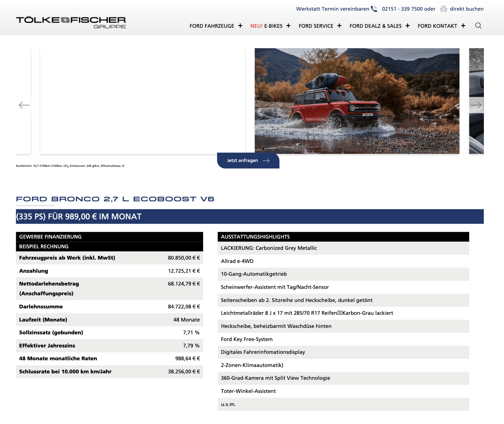The width and height of the screenshot is (504, 424).
Task: Open the Tölke+Fischer Gruppe logo home
Action: click(71, 22)
